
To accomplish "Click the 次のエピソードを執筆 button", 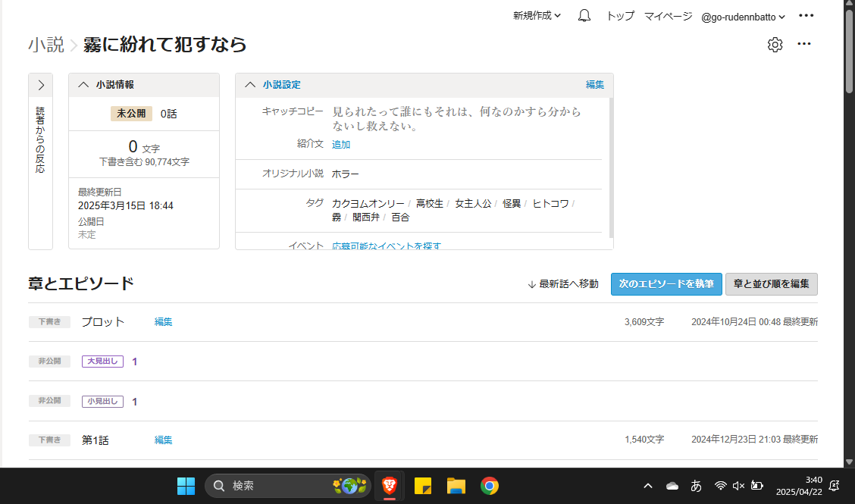I will coord(666,284).
